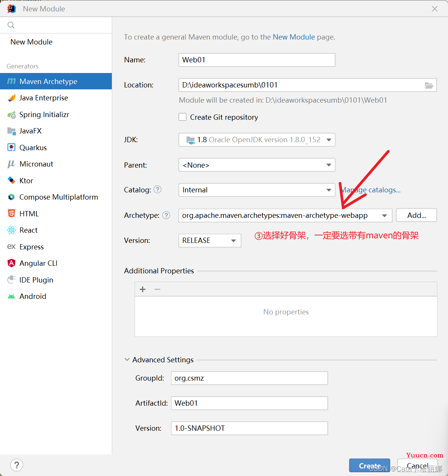This screenshot has width=448, height=476.
Task: Select Angular CLI in the generators list
Action: pos(56,263)
